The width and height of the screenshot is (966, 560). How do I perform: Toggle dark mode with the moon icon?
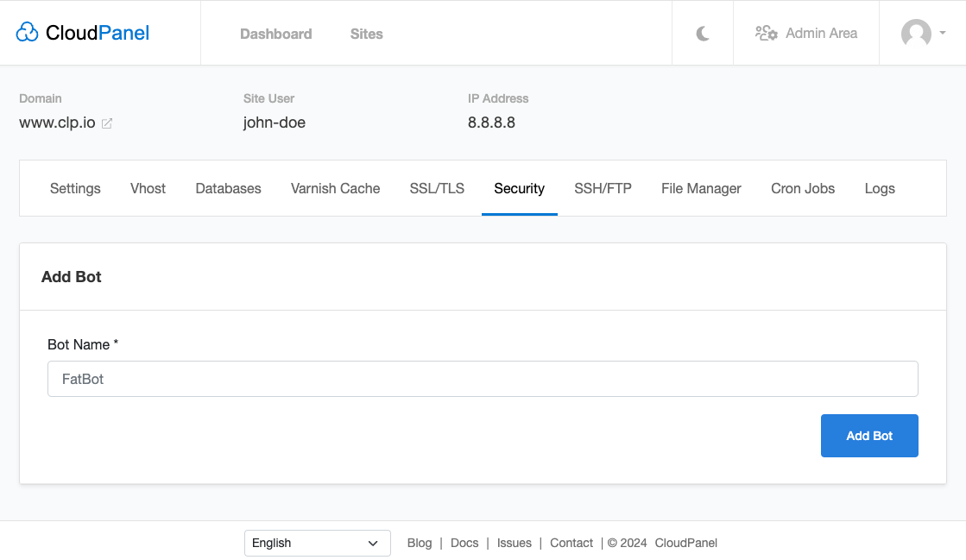pyautogui.click(x=703, y=34)
